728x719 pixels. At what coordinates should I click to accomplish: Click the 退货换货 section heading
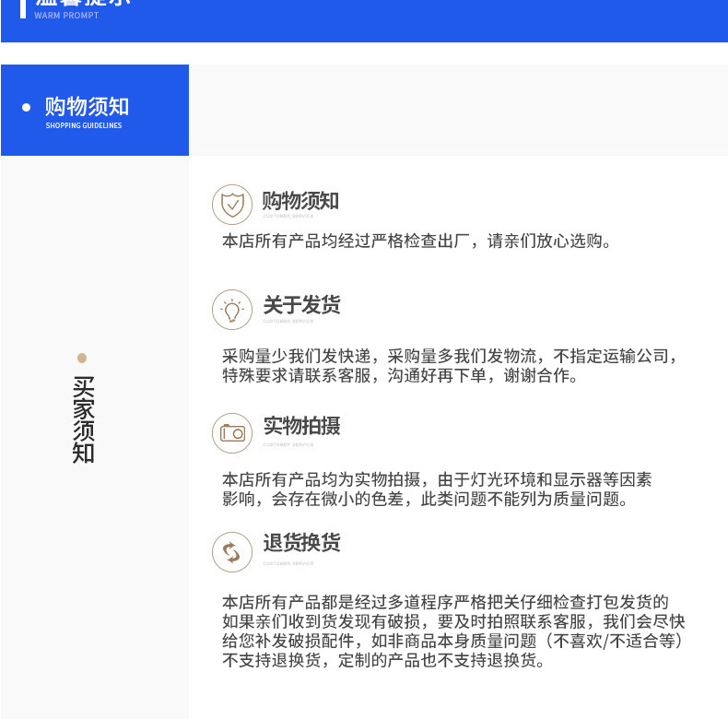301,543
